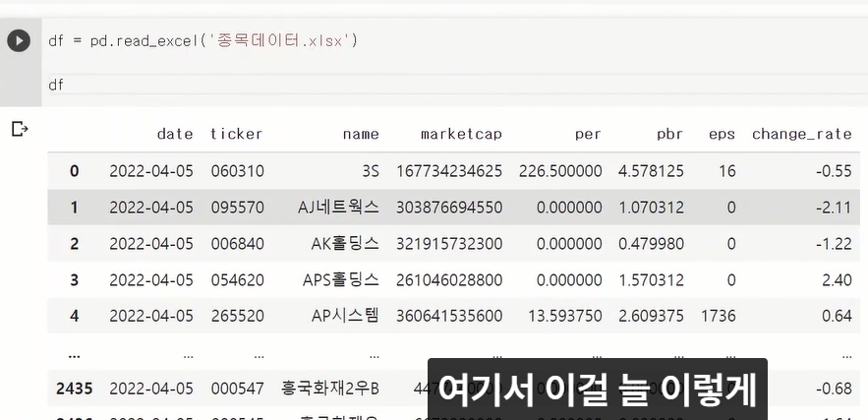Click ticker value 000547

pos(237,389)
